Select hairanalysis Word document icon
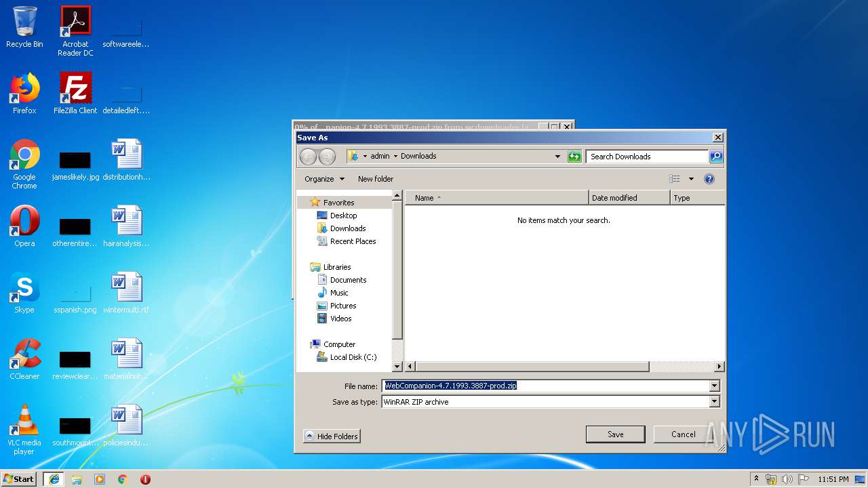Screen dimensions: 868x488 pyautogui.click(x=126, y=226)
